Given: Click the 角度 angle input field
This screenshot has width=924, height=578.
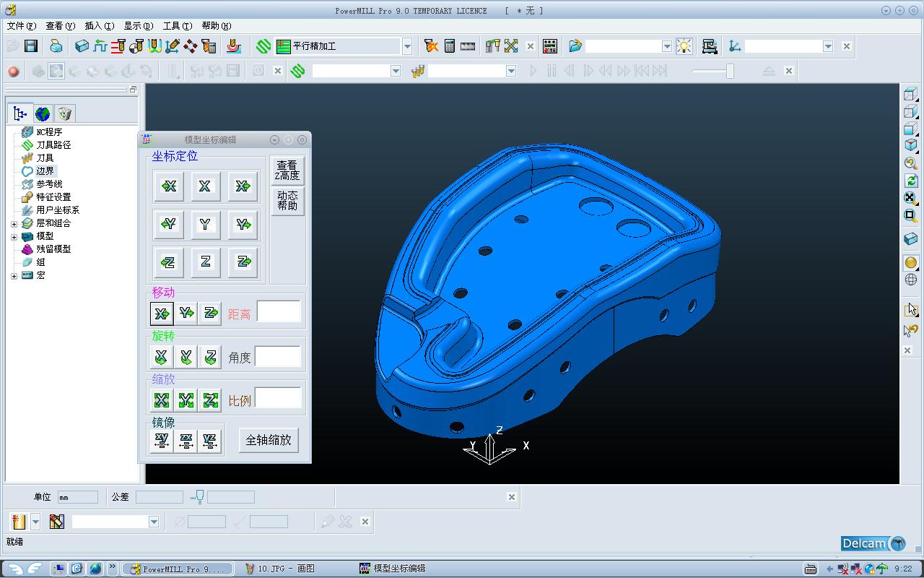Looking at the screenshot, I should point(278,356).
